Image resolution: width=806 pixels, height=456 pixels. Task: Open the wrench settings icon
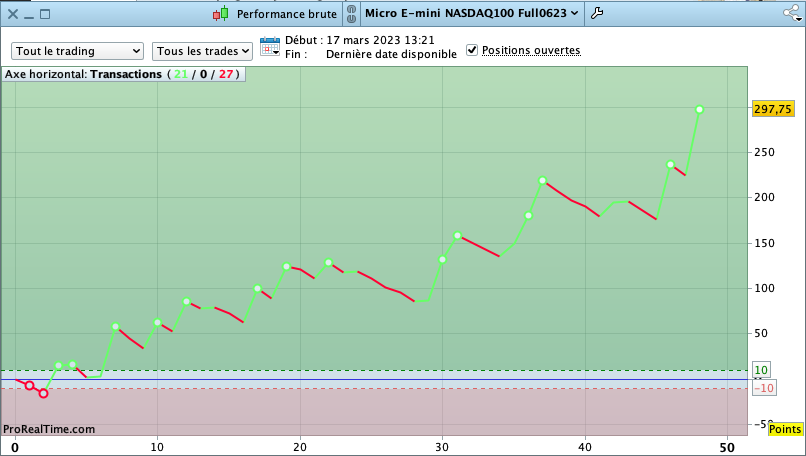point(596,13)
